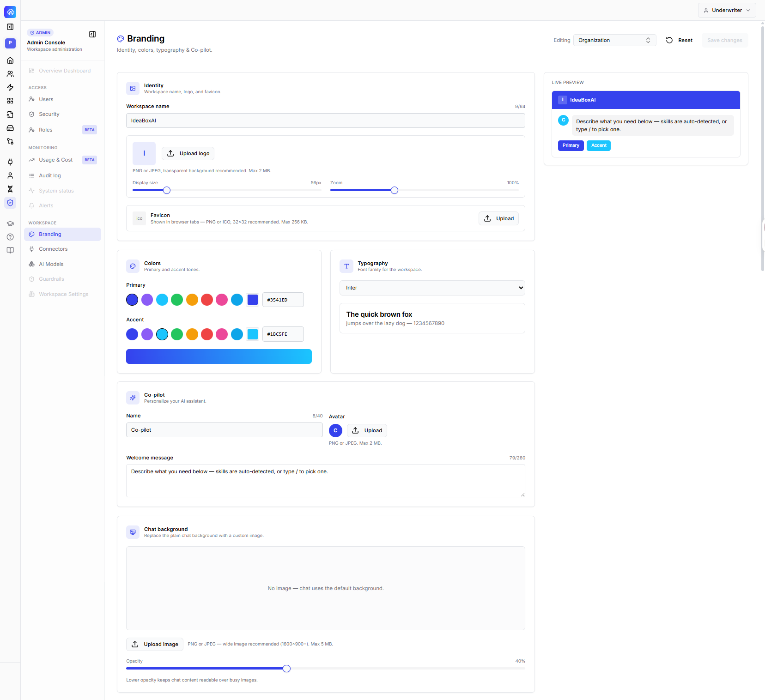765x700 pixels.
Task: Open Connectors under Workspace
Action: [x=62, y=249]
